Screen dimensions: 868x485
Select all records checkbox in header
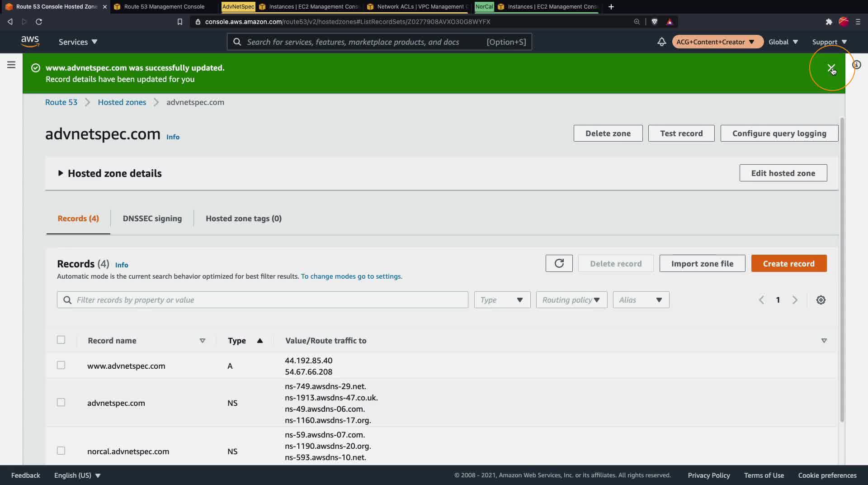pyautogui.click(x=61, y=340)
